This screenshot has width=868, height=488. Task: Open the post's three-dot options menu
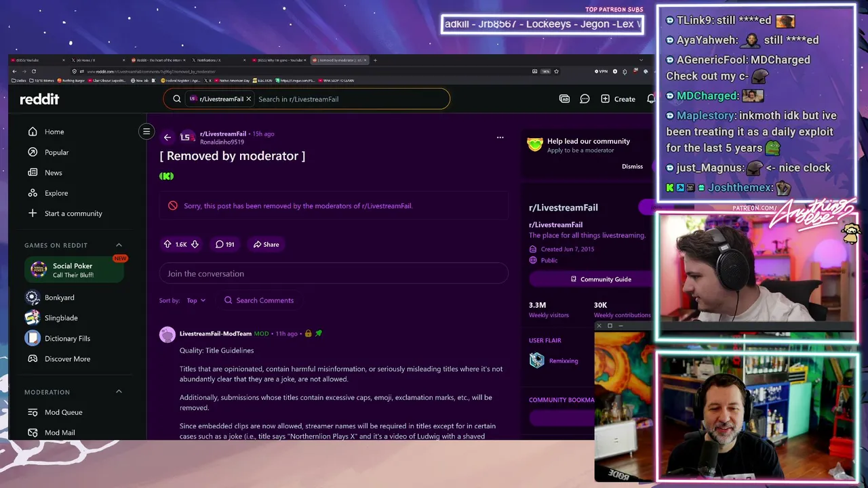pos(500,138)
